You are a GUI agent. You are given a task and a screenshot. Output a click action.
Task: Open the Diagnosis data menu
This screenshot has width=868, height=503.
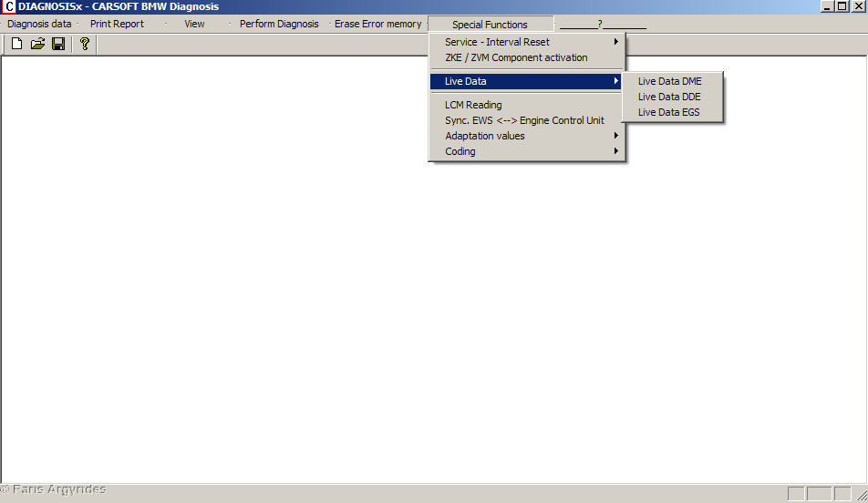39,24
